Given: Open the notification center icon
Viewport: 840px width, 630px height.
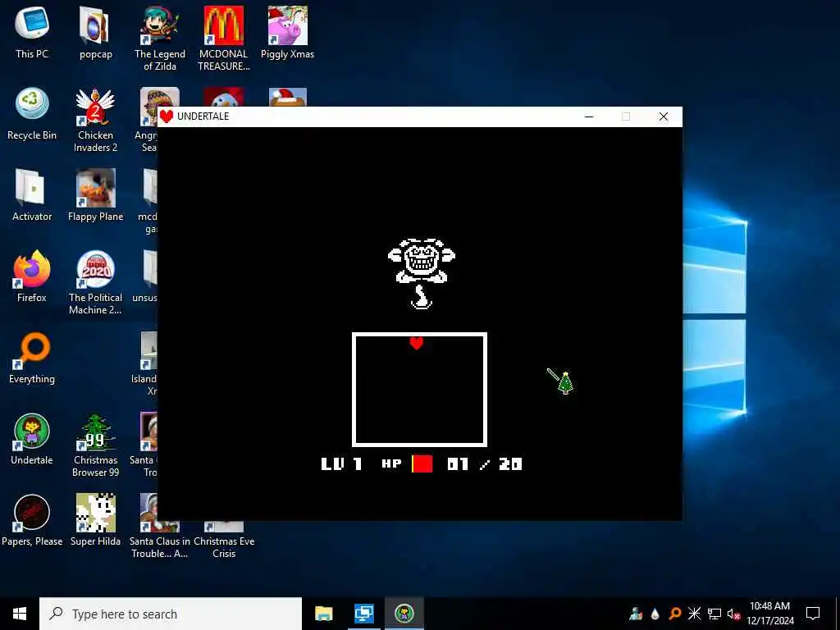Looking at the screenshot, I should tap(813, 614).
